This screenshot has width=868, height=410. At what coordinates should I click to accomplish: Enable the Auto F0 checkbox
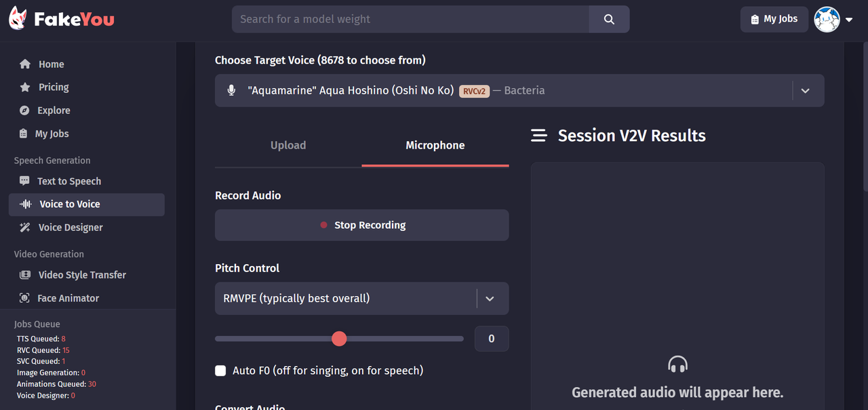pos(220,371)
